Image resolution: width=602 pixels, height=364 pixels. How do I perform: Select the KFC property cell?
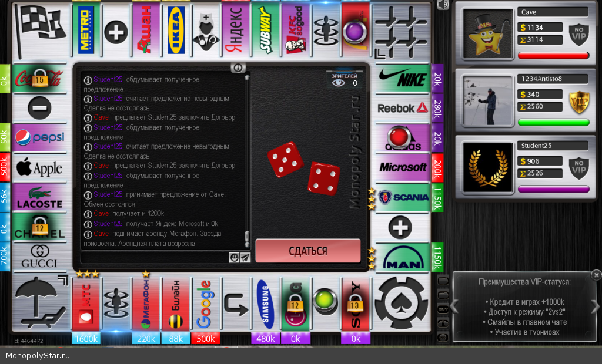pyautogui.click(x=295, y=31)
